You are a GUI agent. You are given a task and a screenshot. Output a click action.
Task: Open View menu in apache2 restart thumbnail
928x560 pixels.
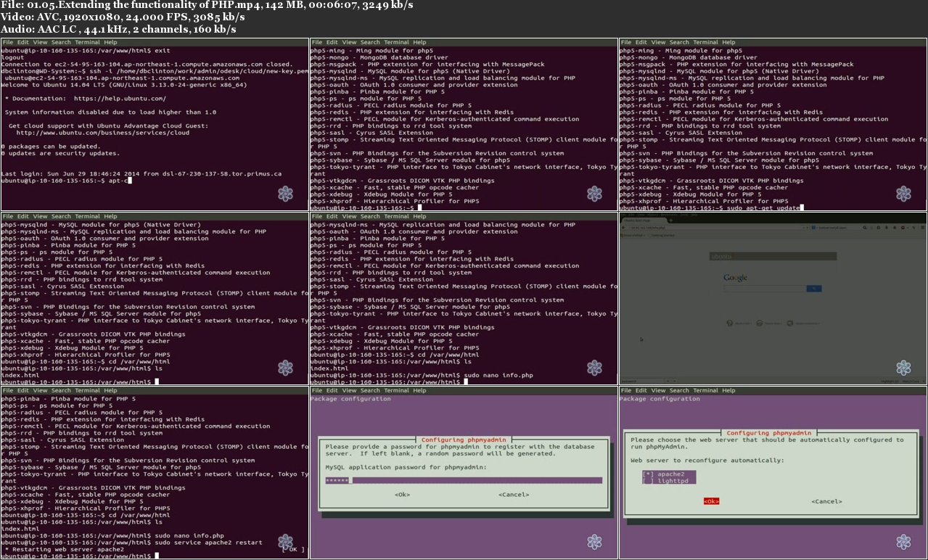point(40,391)
